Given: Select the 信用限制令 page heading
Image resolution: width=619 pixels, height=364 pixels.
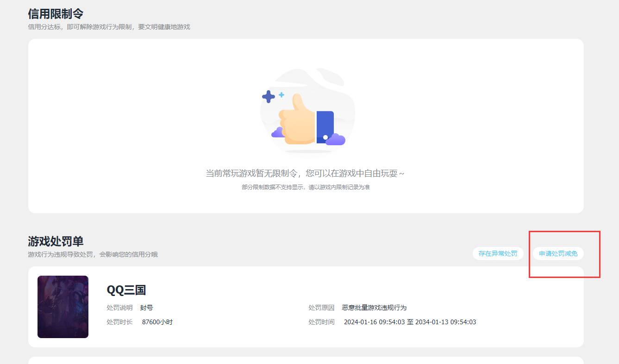Looking at the screenshot, I should pos(56,13).
